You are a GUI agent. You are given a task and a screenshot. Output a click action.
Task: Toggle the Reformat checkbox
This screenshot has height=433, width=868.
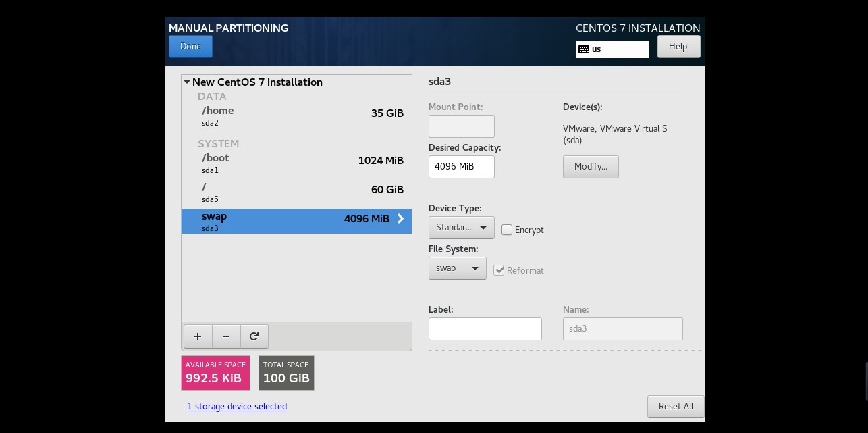coord(499,270)
